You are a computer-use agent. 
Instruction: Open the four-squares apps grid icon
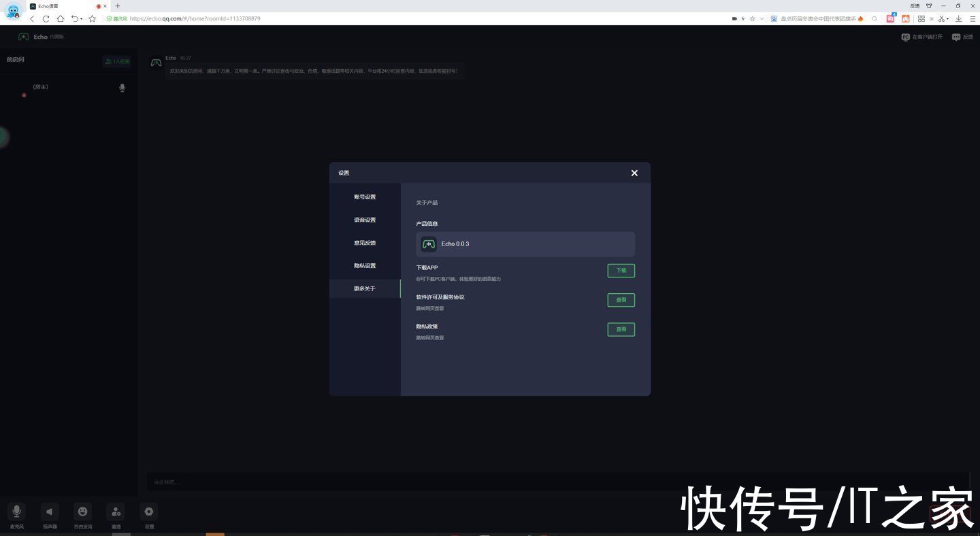(x=921, y=18)
